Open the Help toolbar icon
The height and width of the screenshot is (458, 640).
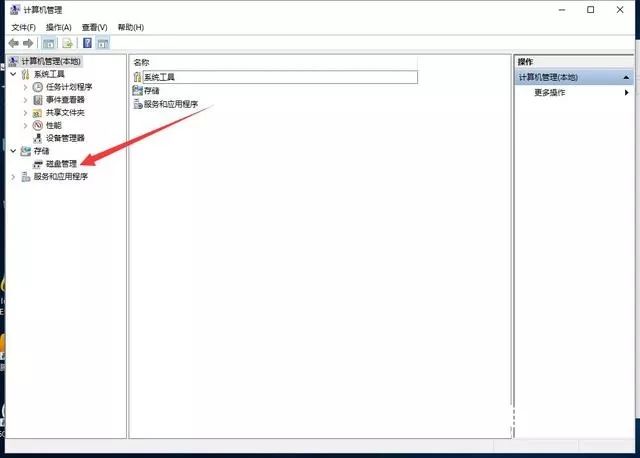tap(87, 43)
